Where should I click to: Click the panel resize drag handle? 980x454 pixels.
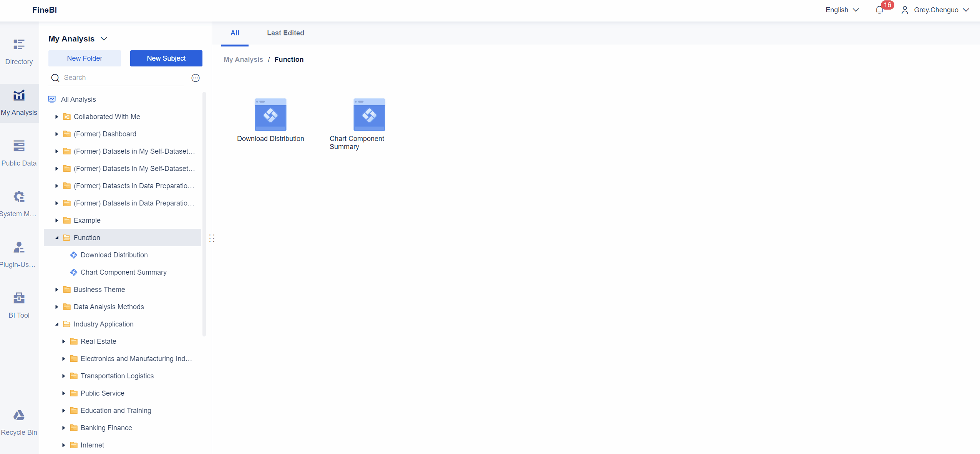pyautogui.click(x=212, y=238)
